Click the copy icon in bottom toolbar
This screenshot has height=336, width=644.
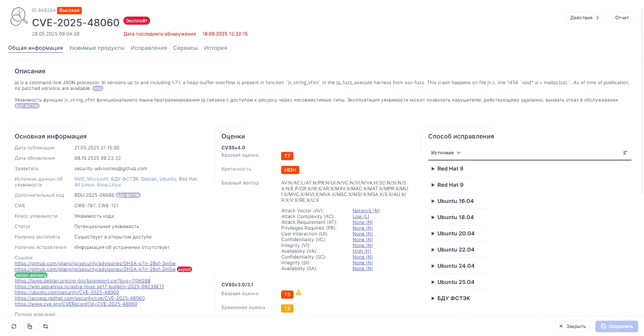coord(30,326)
